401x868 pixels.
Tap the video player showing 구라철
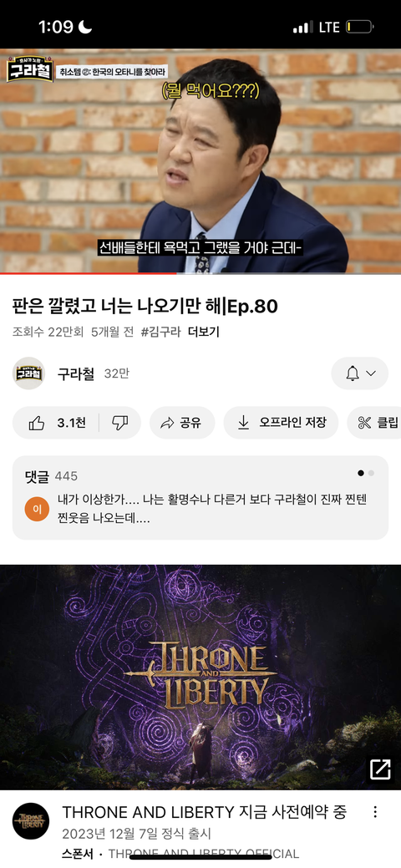point(200,160)
